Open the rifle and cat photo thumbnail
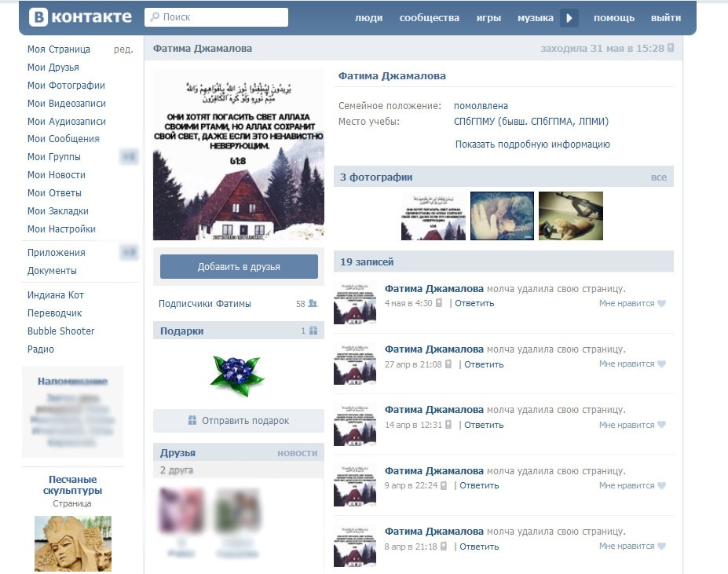728x574 pixels. coord(571,216)
